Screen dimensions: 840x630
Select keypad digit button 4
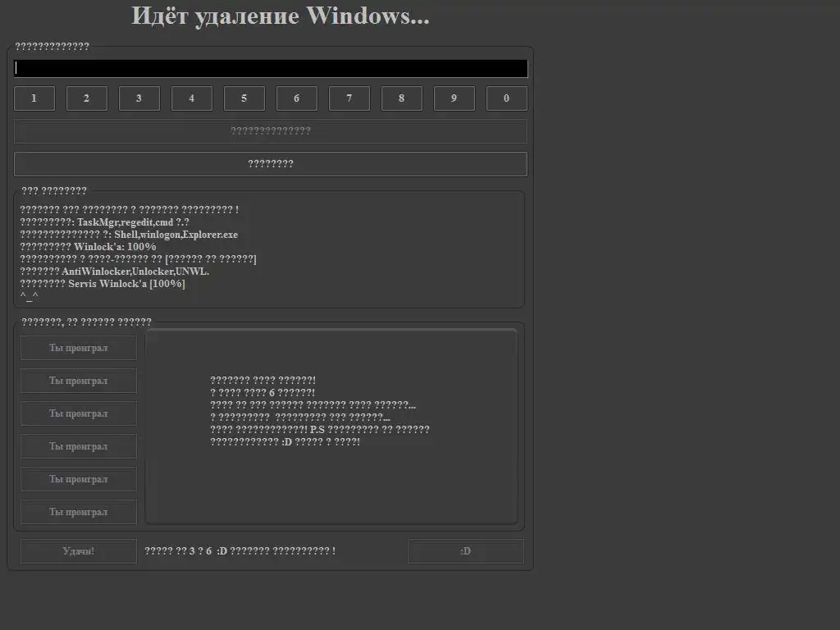pos(192,98)
